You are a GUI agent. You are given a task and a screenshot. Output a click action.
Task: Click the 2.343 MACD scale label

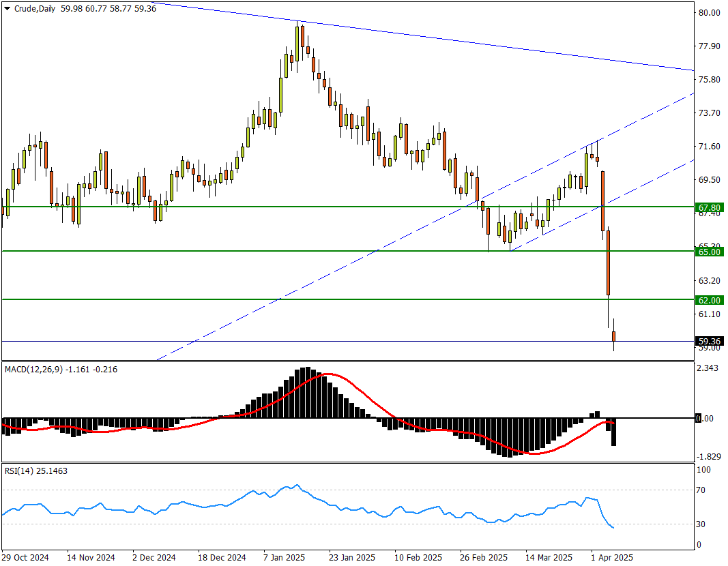[x=709, y=369]
